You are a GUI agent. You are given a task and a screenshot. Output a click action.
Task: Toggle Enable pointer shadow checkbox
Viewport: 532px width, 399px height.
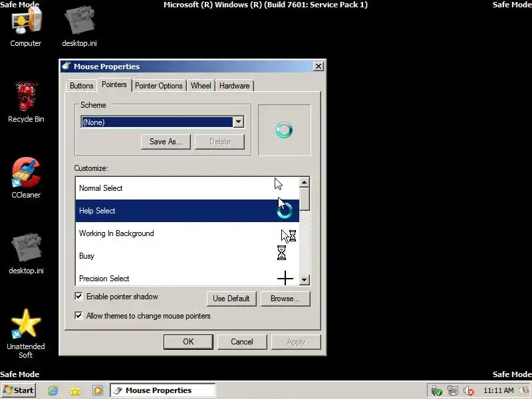[x=78, y=296]
